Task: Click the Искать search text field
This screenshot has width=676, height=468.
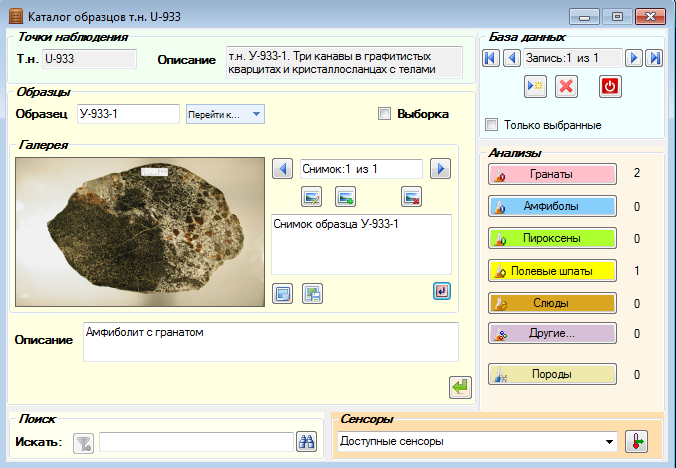Action: click(197, 442)
